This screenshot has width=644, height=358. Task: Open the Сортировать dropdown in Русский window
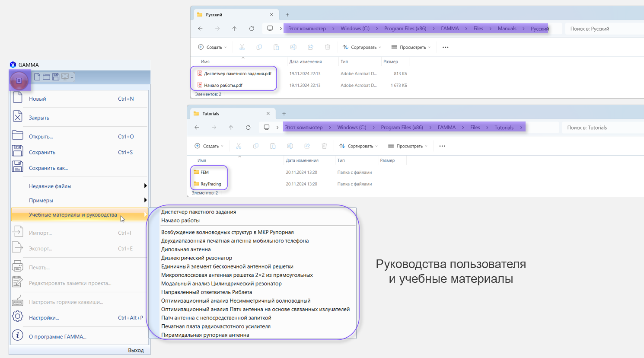362,47
